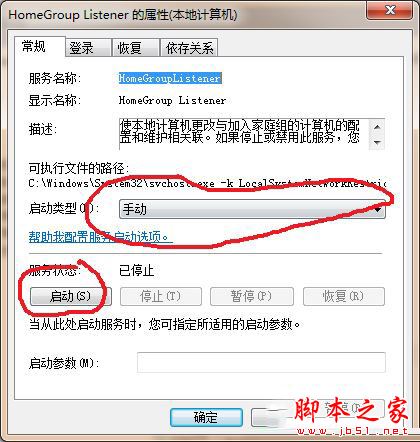Click the executable file path text
420x442 pixels.
[x=207, y=183]
